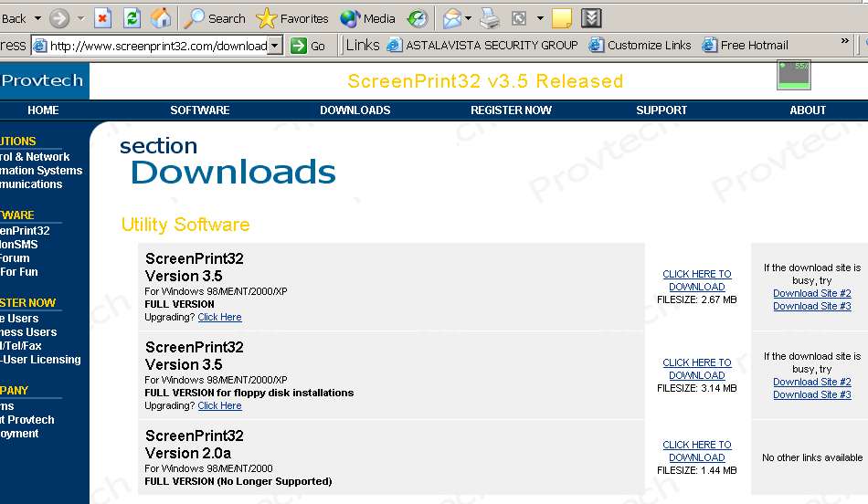Open Multi-User Licensing sidebar link
The width and height of the screenshot is (868, 504).
pos(40,360)
